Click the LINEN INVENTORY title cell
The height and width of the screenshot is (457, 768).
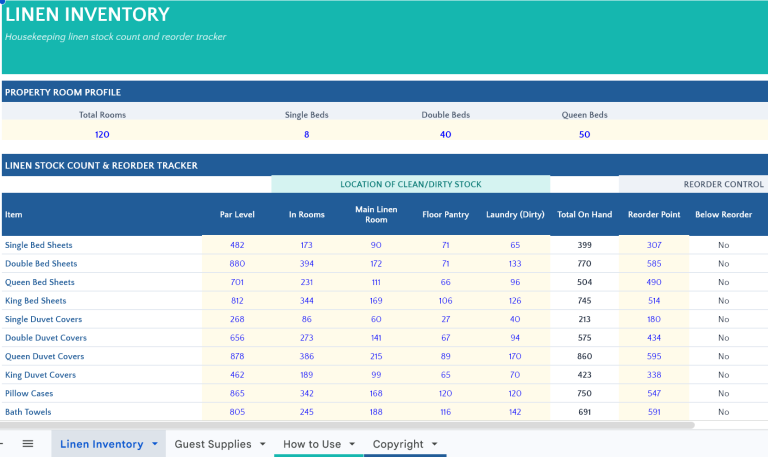[87, 14]
